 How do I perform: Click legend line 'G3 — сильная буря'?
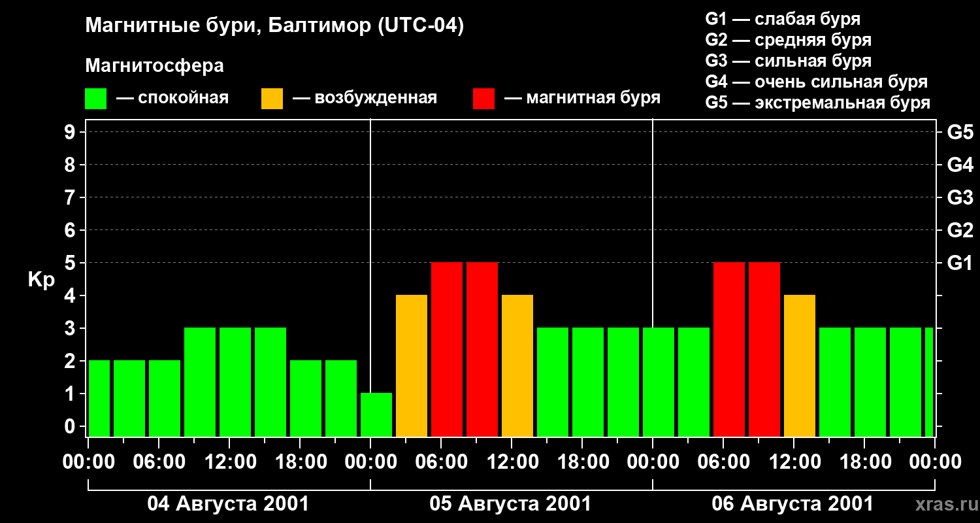(788, 61)
